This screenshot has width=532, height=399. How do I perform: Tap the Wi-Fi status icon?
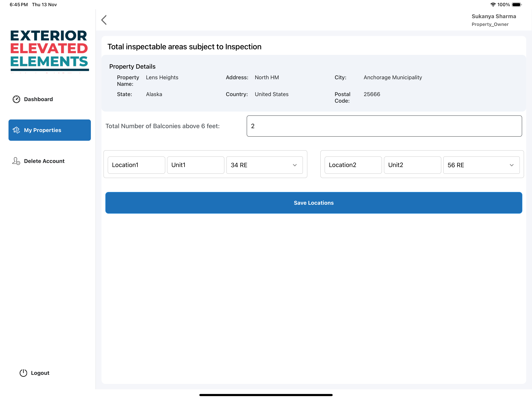click(x=493, y=5)
